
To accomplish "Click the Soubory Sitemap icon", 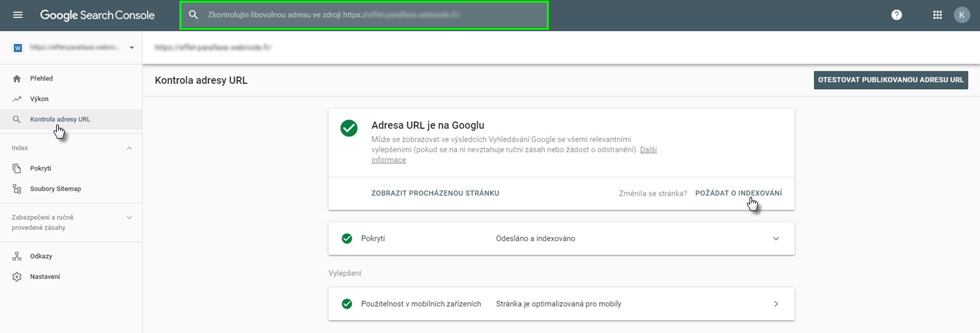I will click(17, 188).
